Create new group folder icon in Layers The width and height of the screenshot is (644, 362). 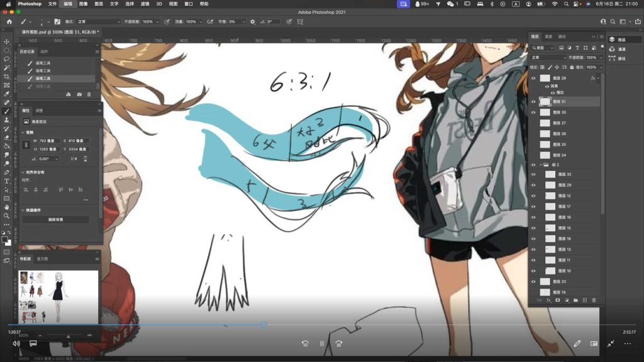tap(576, 300)
